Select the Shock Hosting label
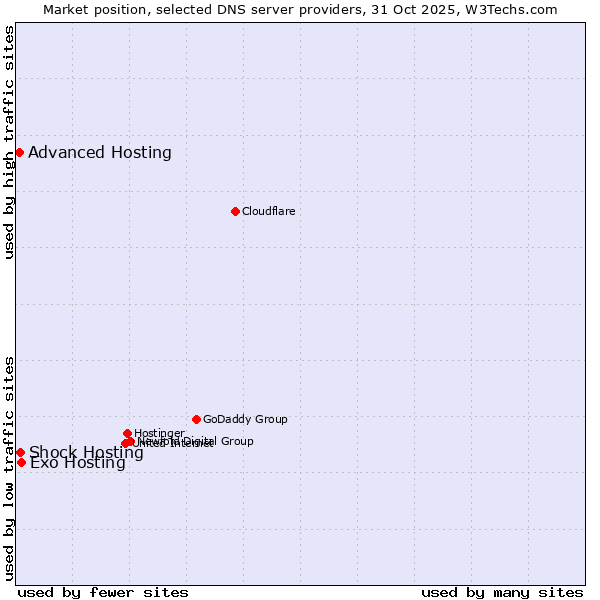Screen dimensions: 600x600 coord(86,453)
